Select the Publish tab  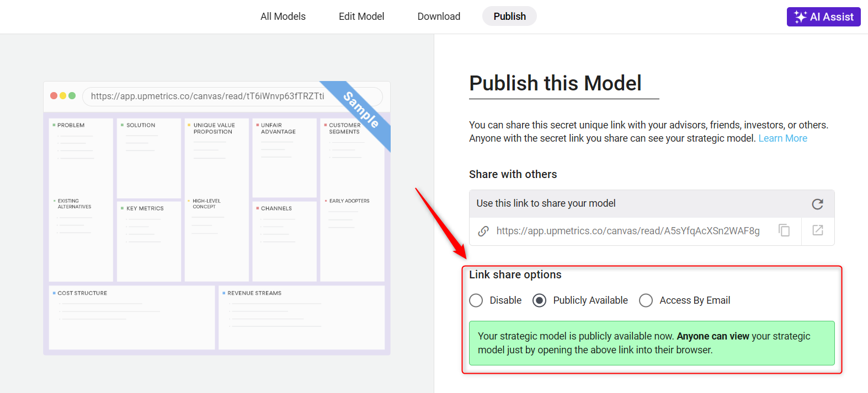pos(509,17)
